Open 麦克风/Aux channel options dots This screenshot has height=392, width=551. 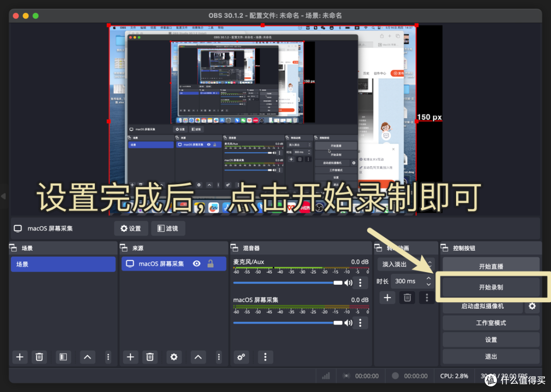pos(360,283)
